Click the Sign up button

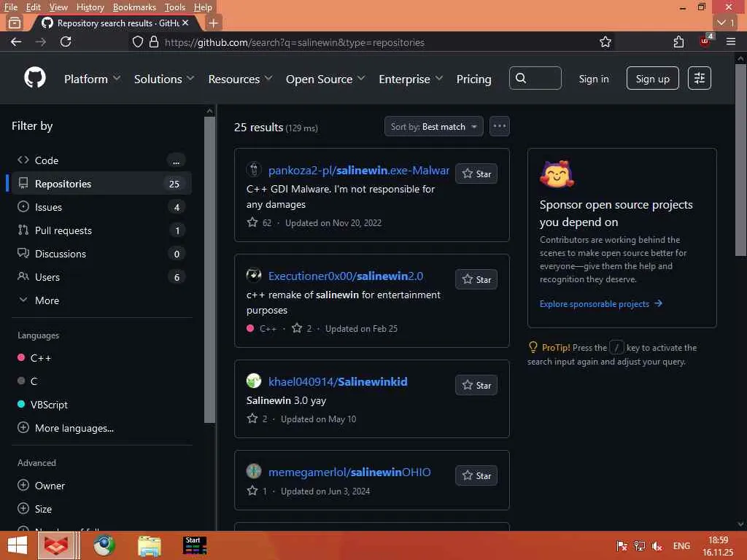pyautogui.click(x=652, y=79)
